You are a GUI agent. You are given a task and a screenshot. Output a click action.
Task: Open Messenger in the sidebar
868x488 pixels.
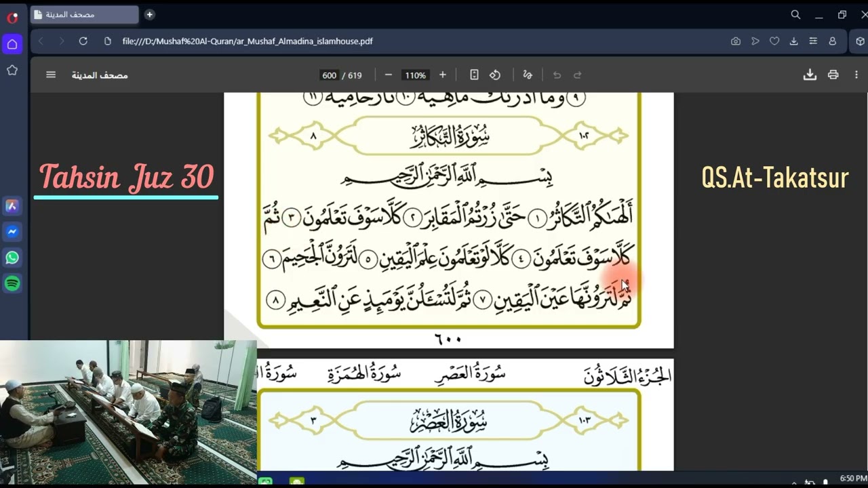pos(12,232)
